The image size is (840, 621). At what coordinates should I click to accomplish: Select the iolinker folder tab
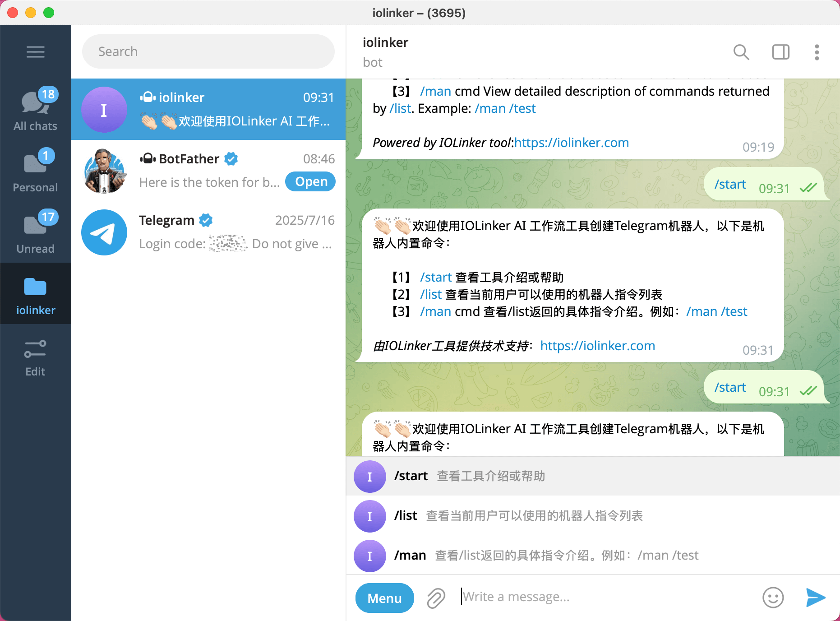point(36,293)
